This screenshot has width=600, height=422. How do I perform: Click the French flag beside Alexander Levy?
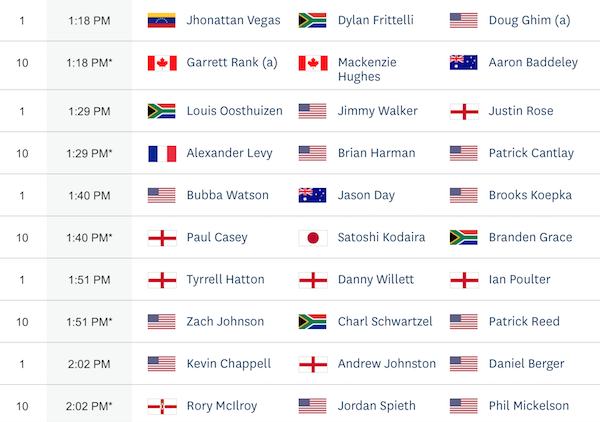click(162, 154)
